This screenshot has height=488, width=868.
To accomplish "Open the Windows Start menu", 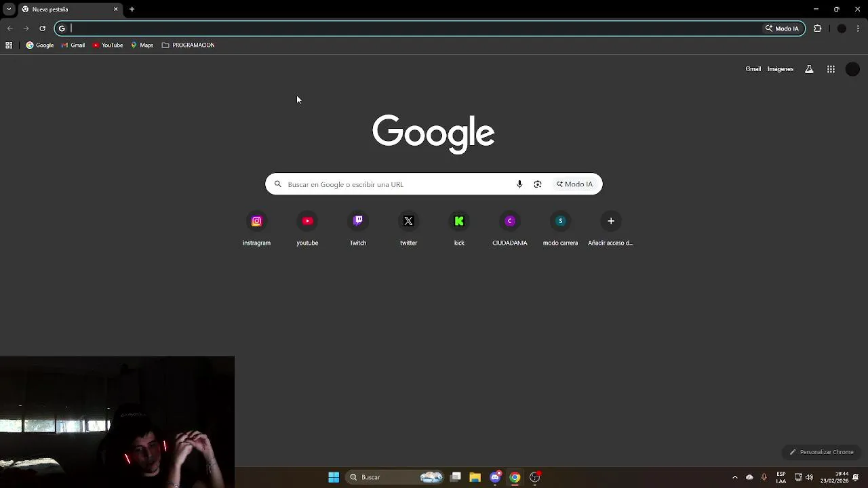I will coord(334,477).
